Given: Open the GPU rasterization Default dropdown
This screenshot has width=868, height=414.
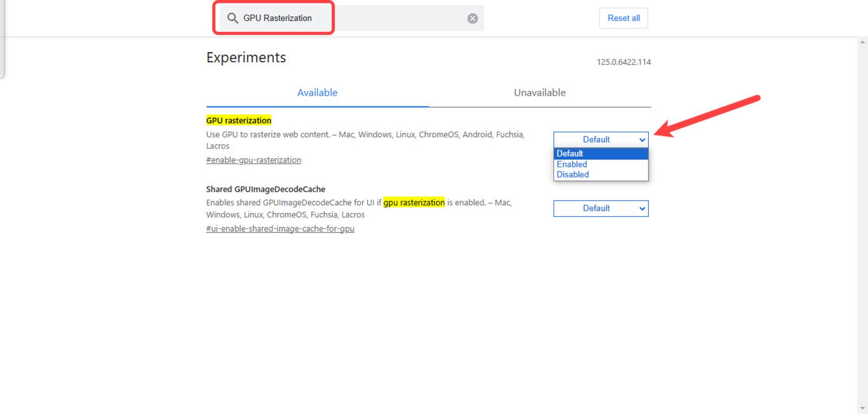Looking at the screenshot, I should 601,140.
